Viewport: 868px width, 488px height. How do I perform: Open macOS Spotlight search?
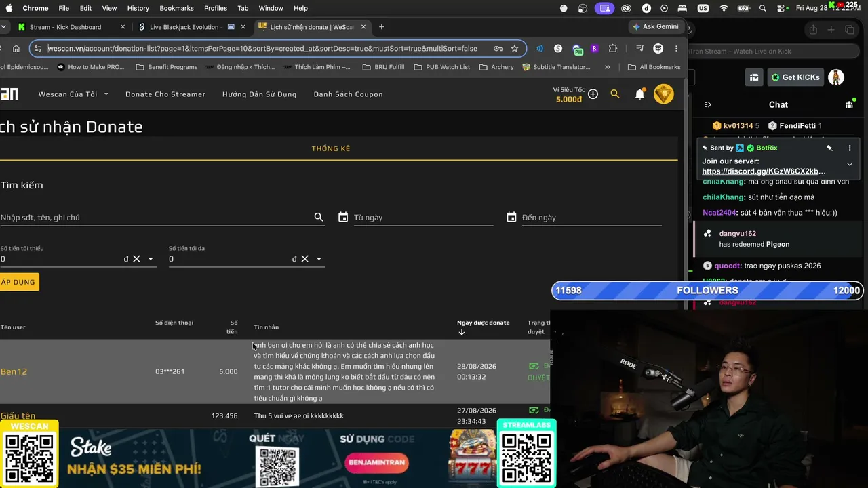(763, 8)
